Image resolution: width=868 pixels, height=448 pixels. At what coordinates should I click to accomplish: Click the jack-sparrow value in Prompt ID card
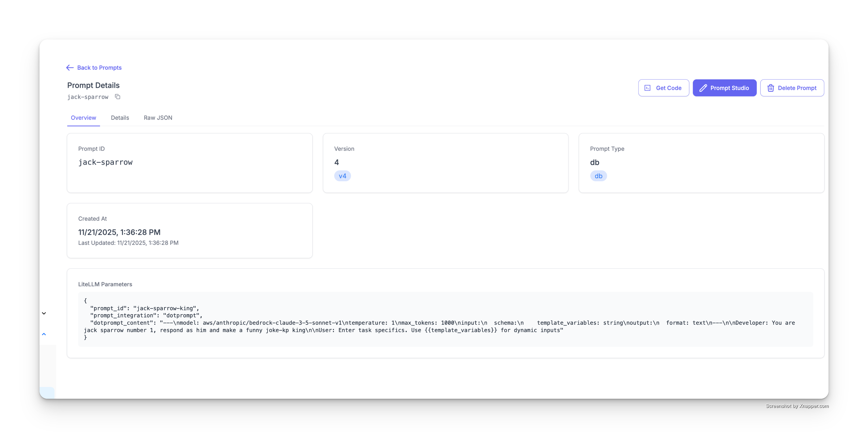click(106, 162)
